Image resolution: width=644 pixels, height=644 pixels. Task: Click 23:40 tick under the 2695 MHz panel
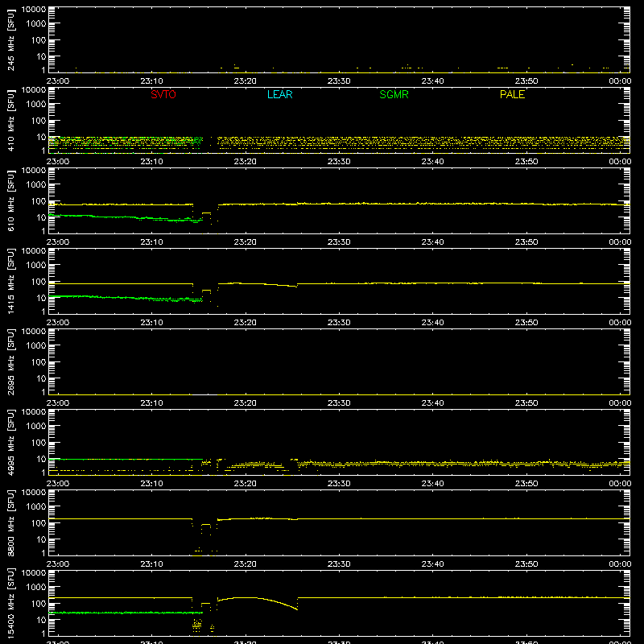point(432,403)
